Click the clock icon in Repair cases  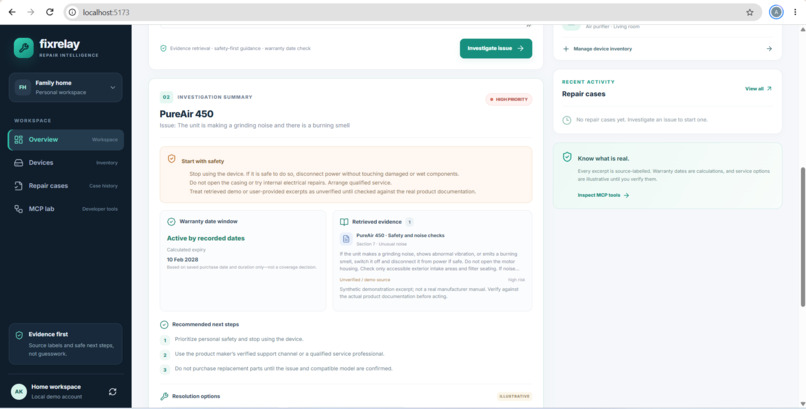pyautogui.click(x=566, y=120)
